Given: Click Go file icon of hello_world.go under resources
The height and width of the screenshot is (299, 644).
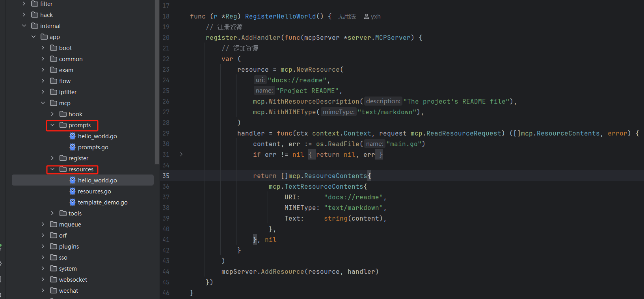Looking at the screenshot, I should [x=73, y=180].
